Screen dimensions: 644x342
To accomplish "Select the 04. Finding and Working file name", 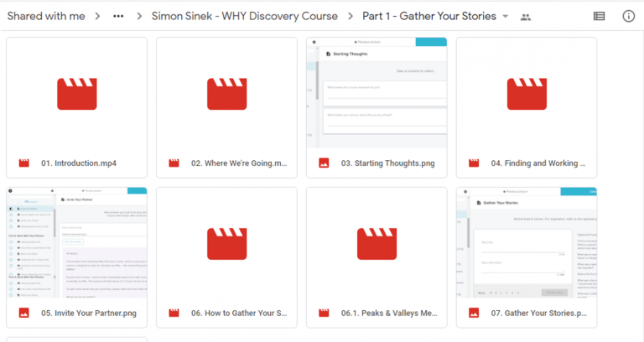I will tap(538, 163).
